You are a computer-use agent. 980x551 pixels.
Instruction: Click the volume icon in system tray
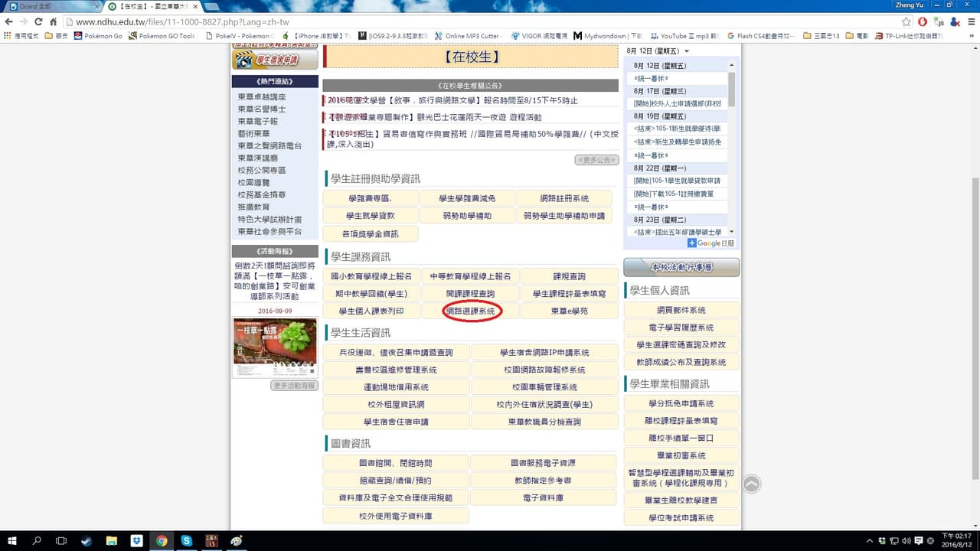tap(906, 540)
